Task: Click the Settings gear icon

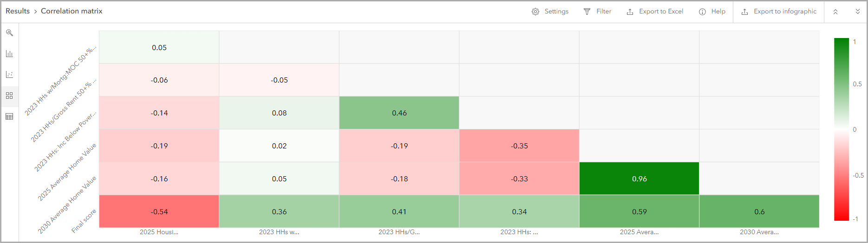Action: click(x=535, y=12)
